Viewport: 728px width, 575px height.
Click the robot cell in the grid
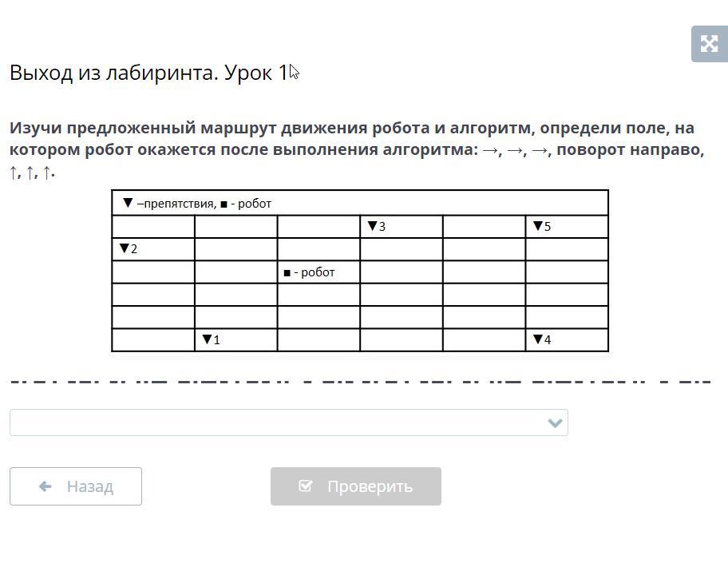[x=318, y=272]
